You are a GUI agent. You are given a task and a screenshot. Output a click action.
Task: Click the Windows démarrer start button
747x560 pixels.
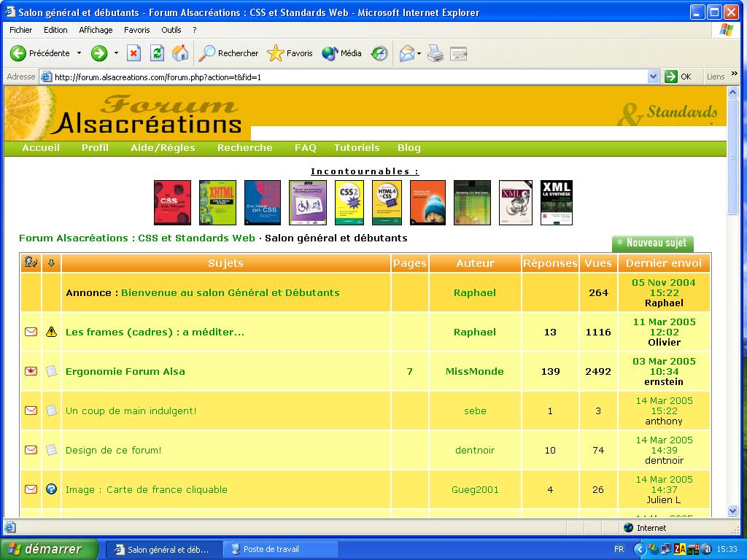49,549
